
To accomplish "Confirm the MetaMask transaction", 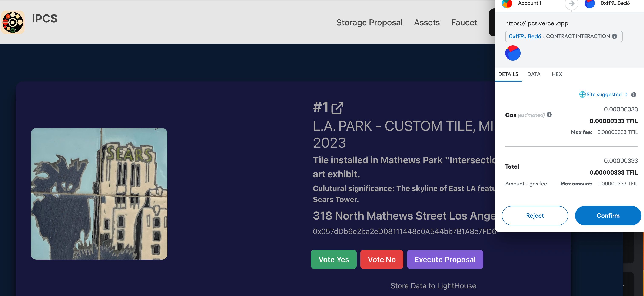I will (x=608, y=216).
